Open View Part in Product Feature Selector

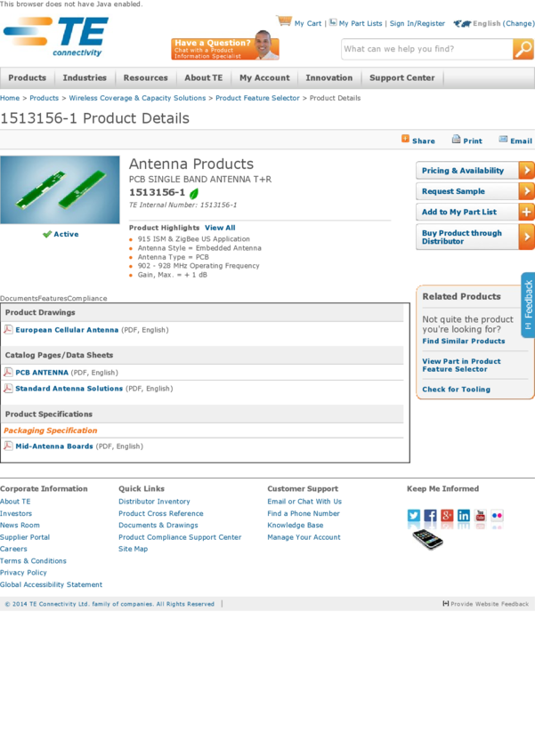[x=461, y=365]
